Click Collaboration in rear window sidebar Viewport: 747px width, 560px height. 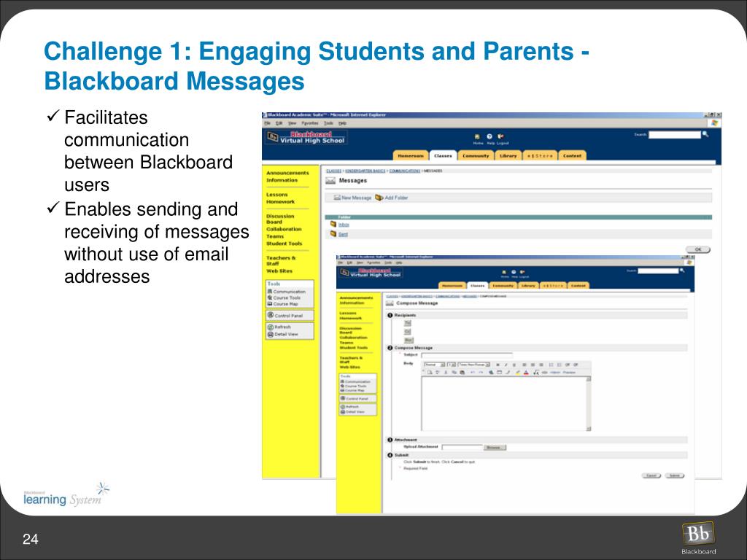(284, 229)
